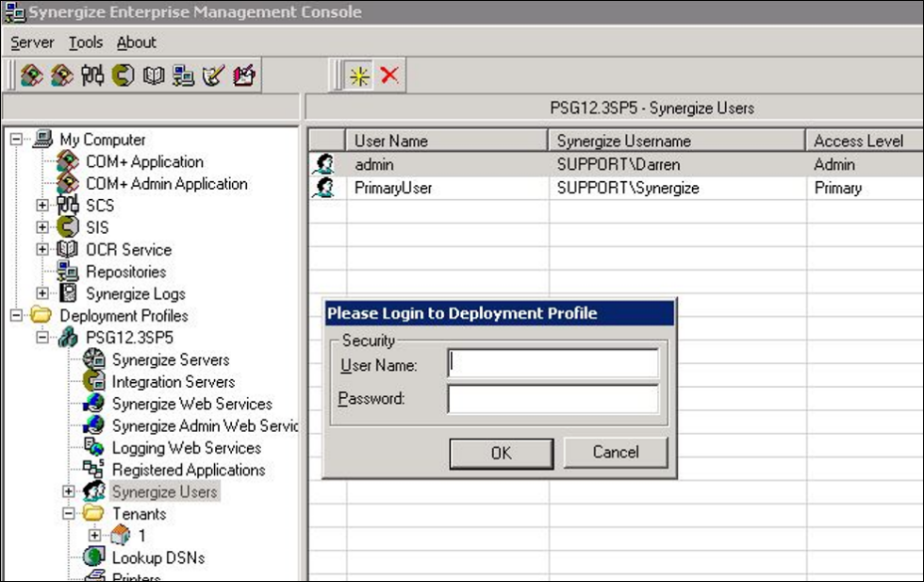
Task: Click the user icon in the admin row
Action: point(324,164)
